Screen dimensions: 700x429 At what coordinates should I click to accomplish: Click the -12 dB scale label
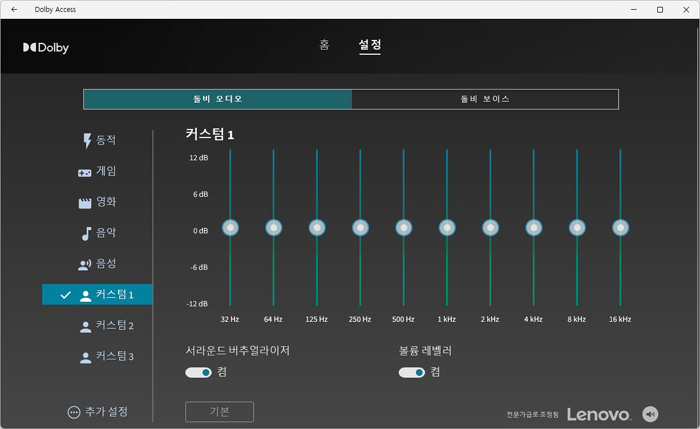(197, 304)
